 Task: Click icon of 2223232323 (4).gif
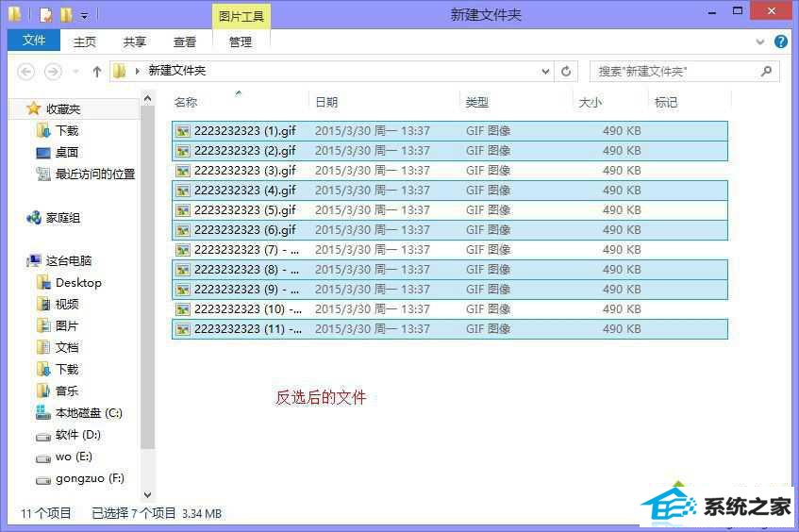[182, 191]
